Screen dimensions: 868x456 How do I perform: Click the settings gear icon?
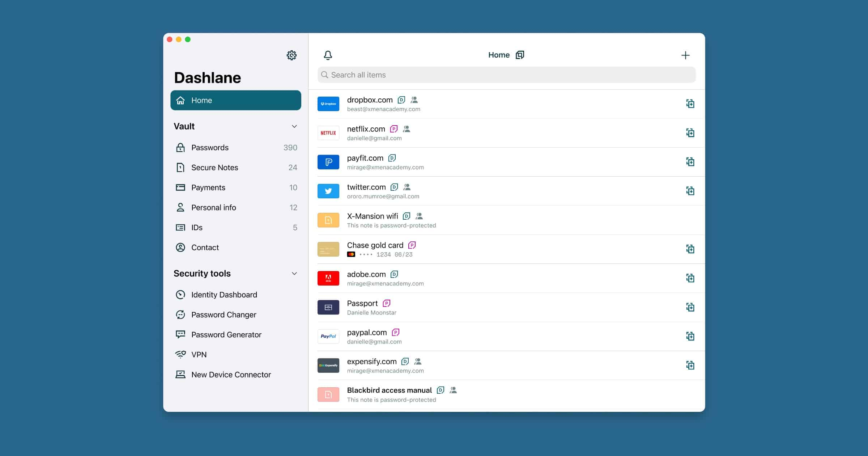click(x=292, y=55)
